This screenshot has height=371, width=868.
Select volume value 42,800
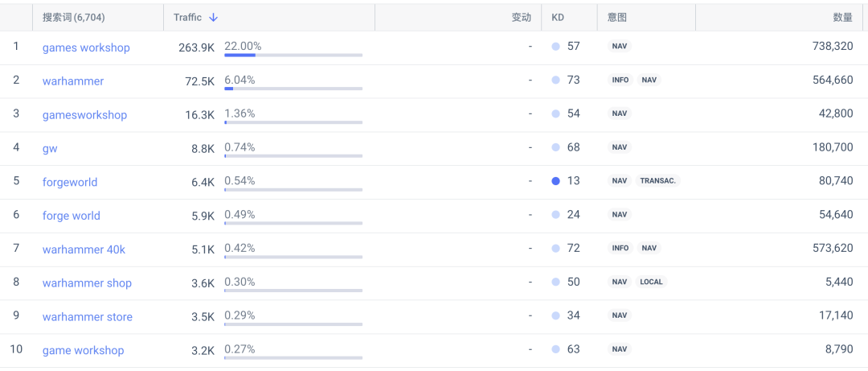[x=836, y=113]
